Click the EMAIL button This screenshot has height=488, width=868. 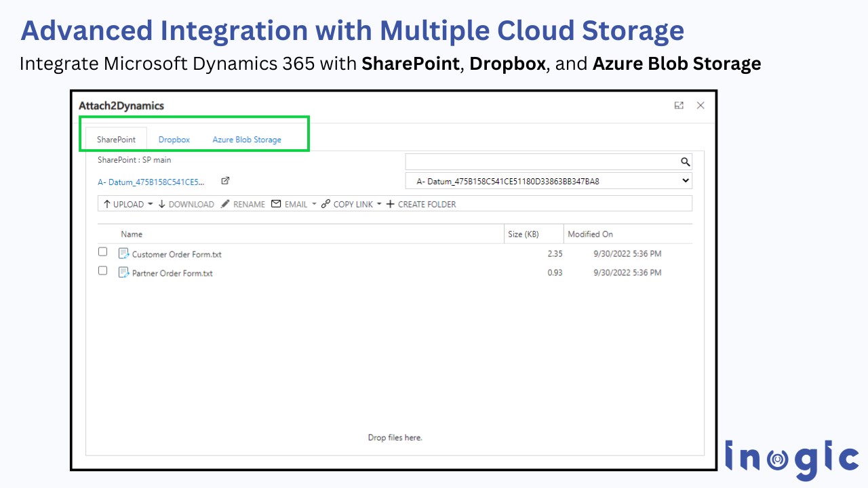pos(290,204)
